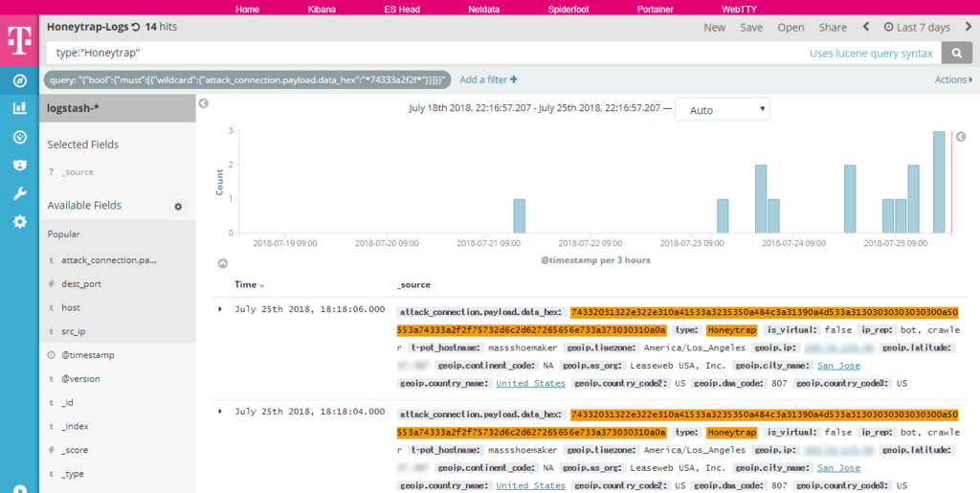Open the Netdata tab
The image size is (980, 493).
483,10
